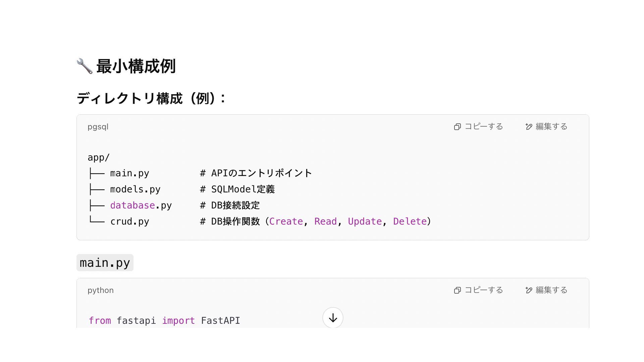Click copy icon in python code block
Screen dimensions: 644x362
[x=457, y=290]
